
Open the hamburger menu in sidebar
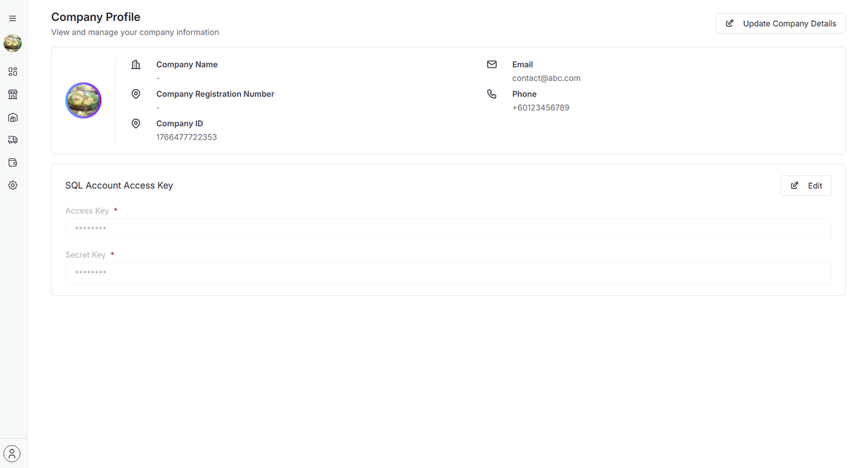click(x=13, y=19)
